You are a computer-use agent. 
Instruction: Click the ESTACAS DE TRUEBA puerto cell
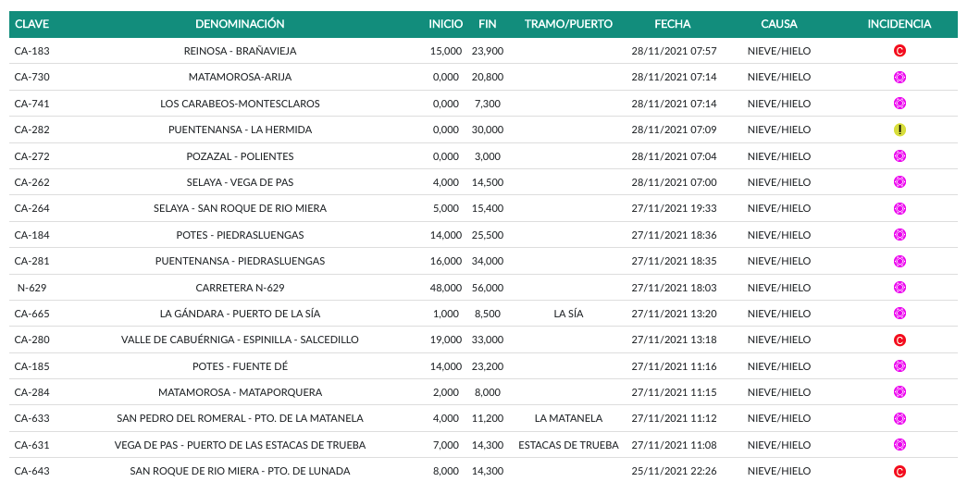click(568, 445)
